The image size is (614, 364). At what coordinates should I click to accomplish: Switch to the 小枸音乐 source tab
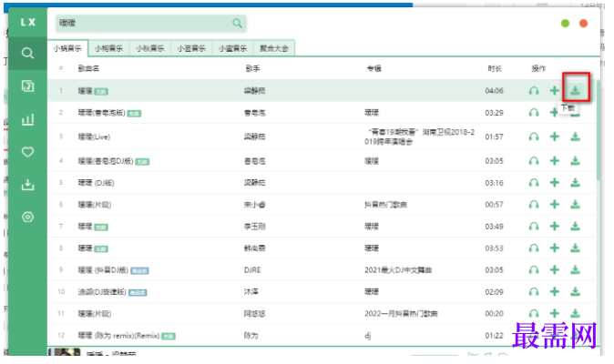click(108, 48)
